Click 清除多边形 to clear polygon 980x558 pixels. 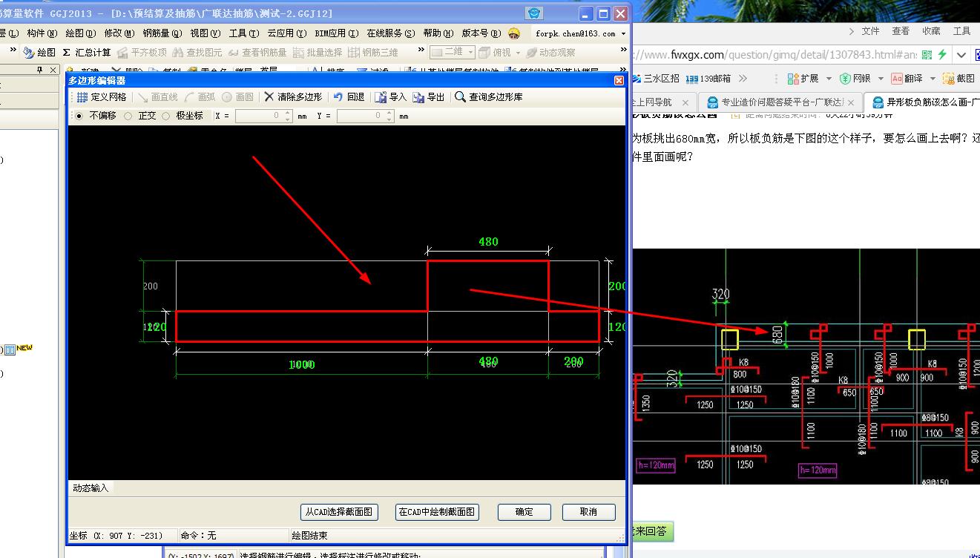(x=294, y=97)
